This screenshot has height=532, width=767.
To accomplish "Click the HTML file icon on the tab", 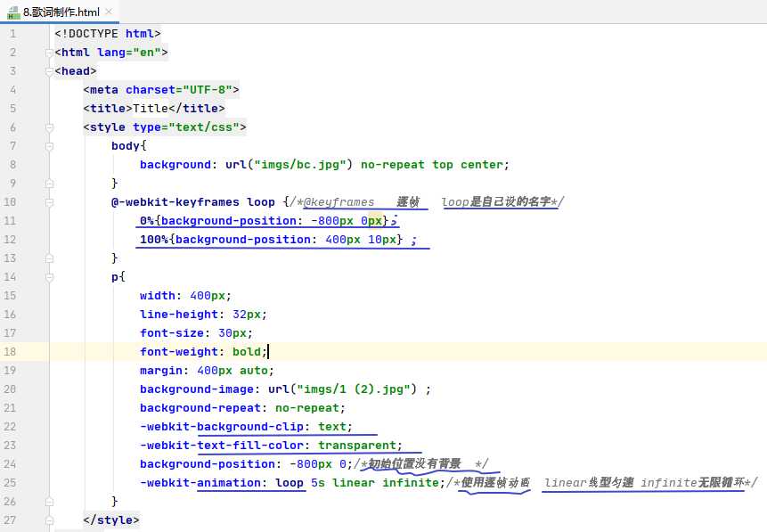I will click(x=13, y=12).
